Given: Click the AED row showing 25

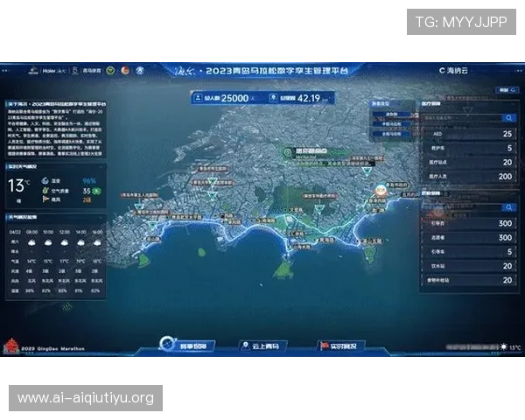Looking at the screenshot, I should [x=469, y=134].
